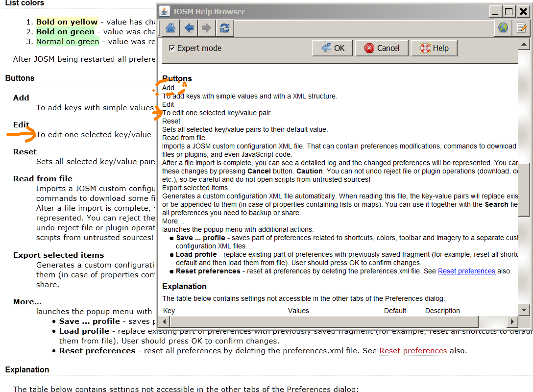Screen dimensions: 533x392
Task: Click the Help button with lifebuoy
Action: pyautogui.click(x=434, y=48)
